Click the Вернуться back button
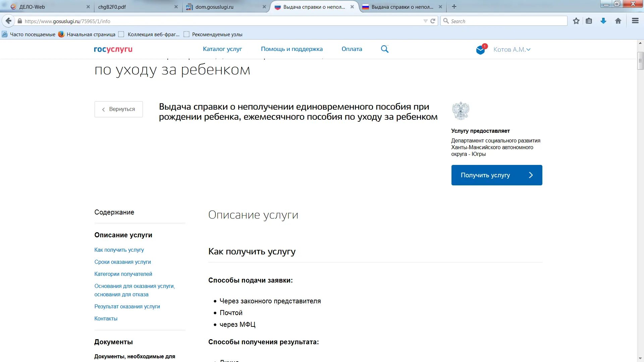This screenshot has height=362, width=644. pos(118,109)
